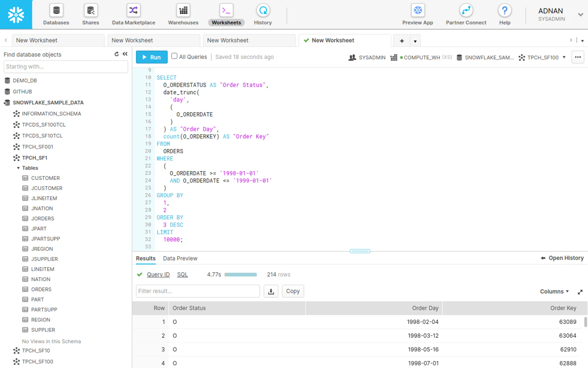Switch to the second New Worksheet tab

[x=154, y=40]
